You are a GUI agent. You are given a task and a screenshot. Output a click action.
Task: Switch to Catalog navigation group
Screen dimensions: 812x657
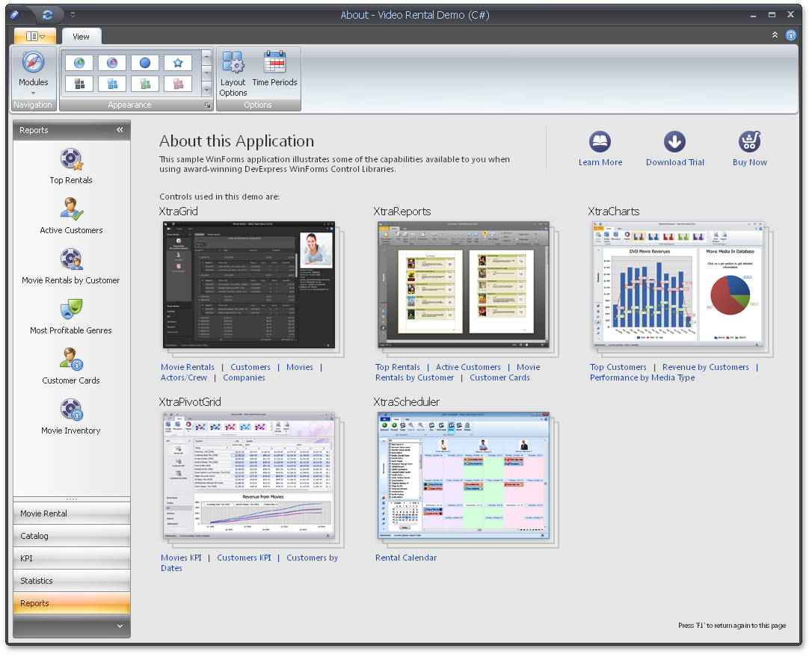pos(72,536)
